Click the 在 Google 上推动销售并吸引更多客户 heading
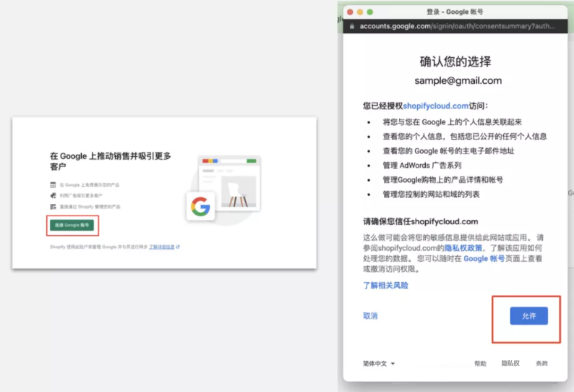The height and width of the screenshot is (392, 574). coord(111,161)
